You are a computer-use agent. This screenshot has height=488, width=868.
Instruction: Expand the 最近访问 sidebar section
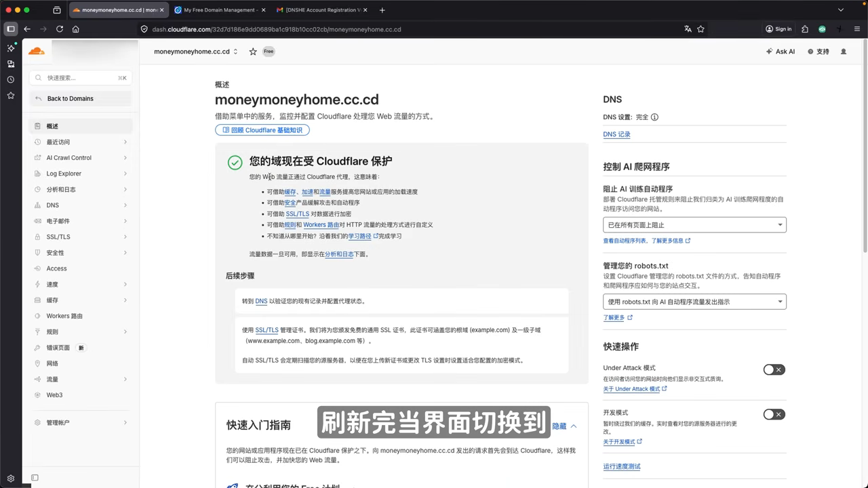(x=81, y=142)
